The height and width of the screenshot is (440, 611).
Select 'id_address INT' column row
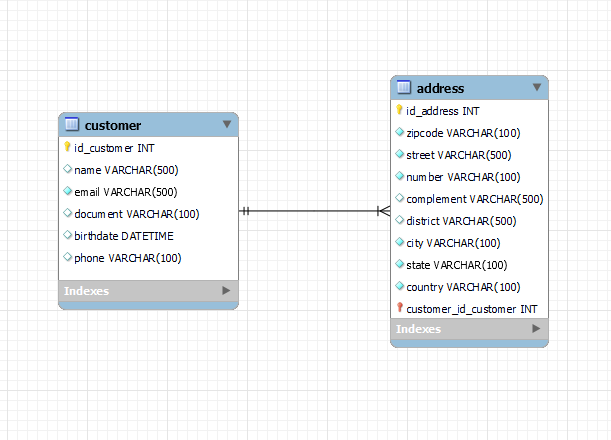(470, 111)
